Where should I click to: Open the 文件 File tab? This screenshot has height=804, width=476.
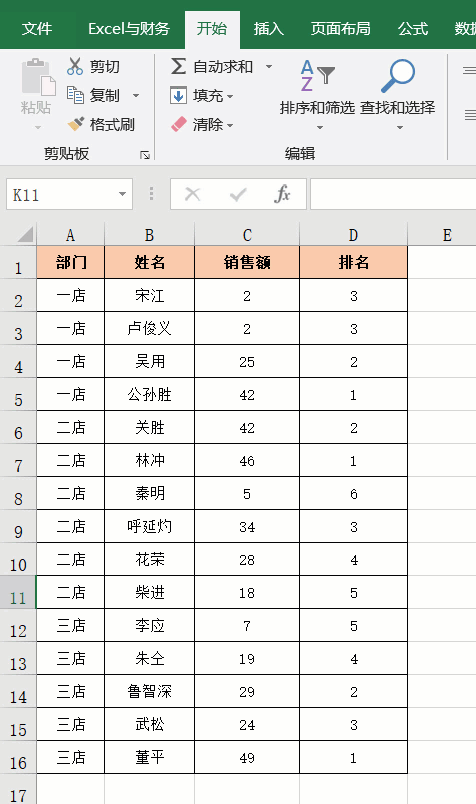pos(37,29)
